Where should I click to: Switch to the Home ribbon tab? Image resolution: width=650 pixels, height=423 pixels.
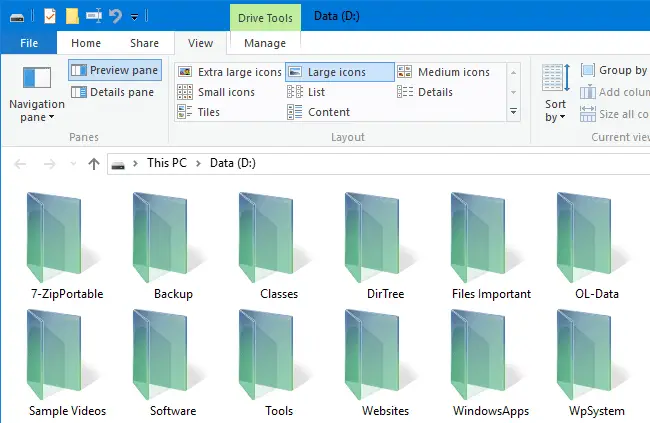point(86,43)
